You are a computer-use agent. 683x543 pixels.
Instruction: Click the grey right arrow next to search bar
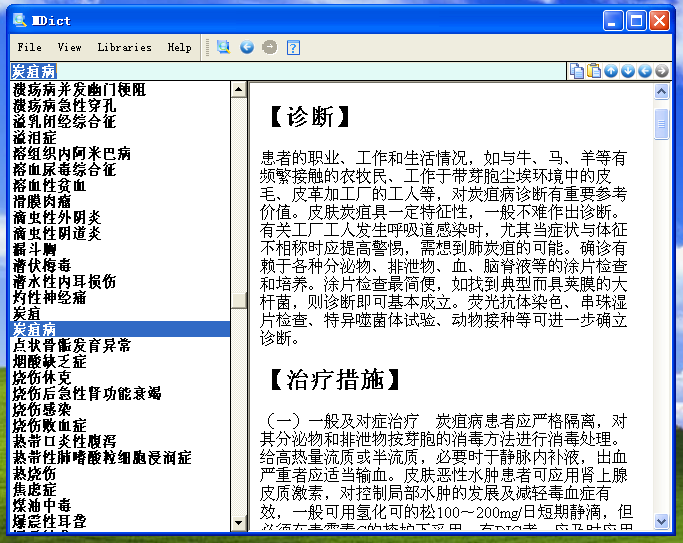pos(661,70)
